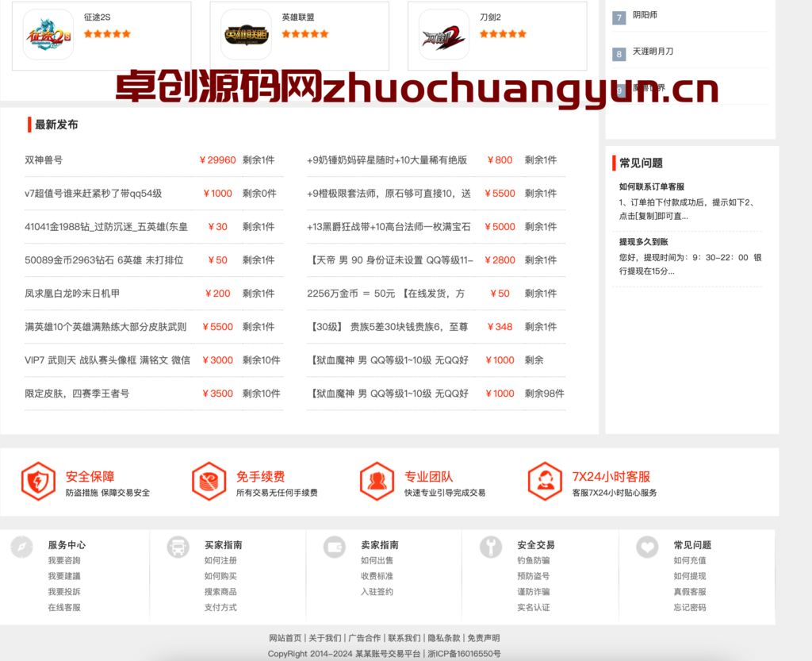Click the 7X24小时客服 headset icon

point(545,481)
